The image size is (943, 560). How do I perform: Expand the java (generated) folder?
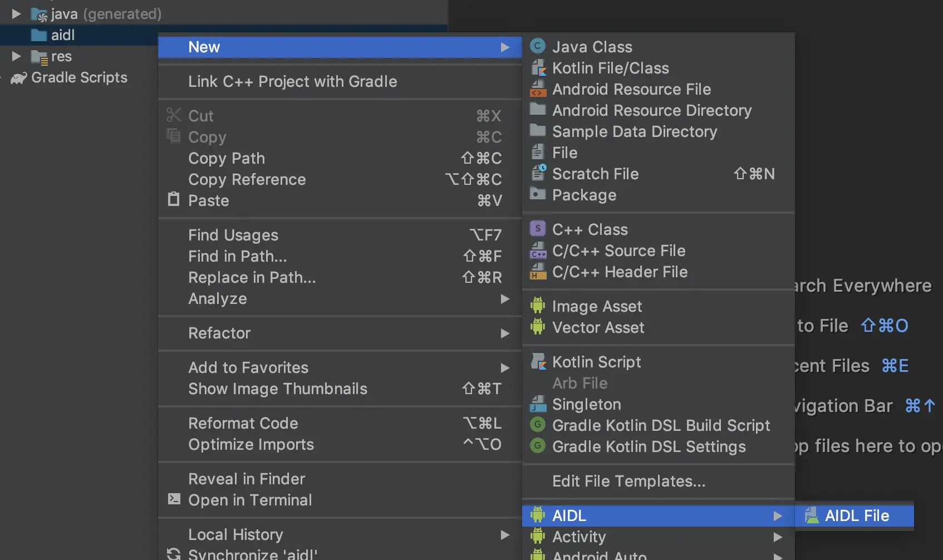tap(17, 14)
